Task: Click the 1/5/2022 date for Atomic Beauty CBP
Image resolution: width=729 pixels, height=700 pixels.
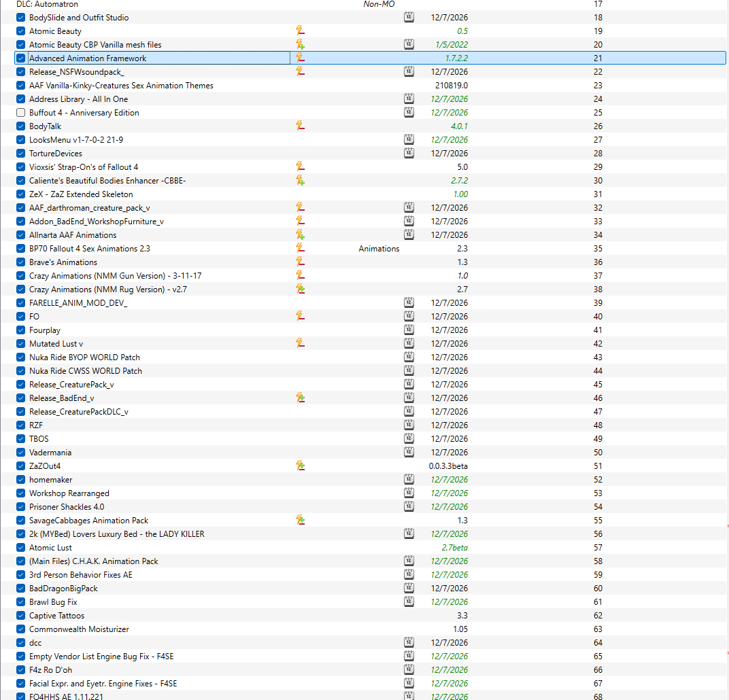Action: [x=452, y=45]
